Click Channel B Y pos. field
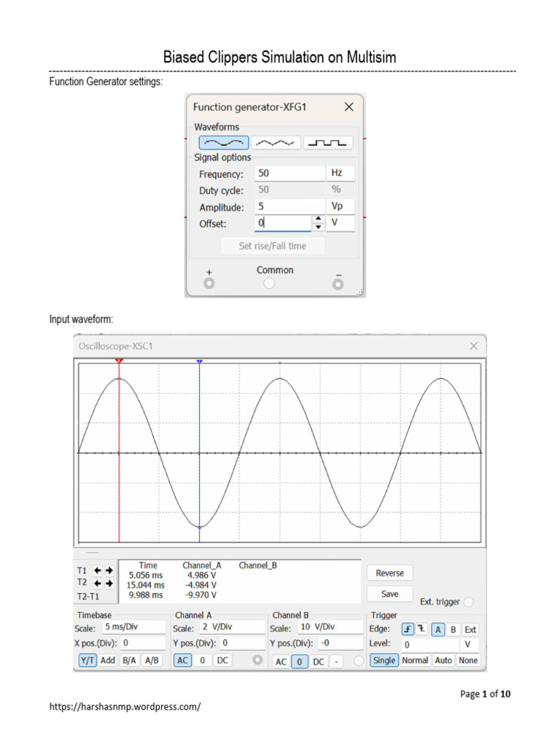Viewport: 560px width, 747px height. pyautogui.click(x=341, y=643)
